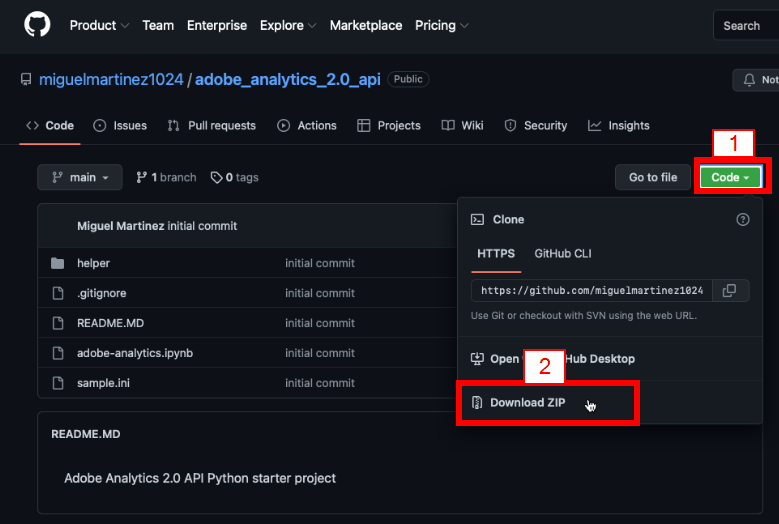Switch to the Issues tab
The width and height of the screenshot is (779, 524).
click(120, 126)
